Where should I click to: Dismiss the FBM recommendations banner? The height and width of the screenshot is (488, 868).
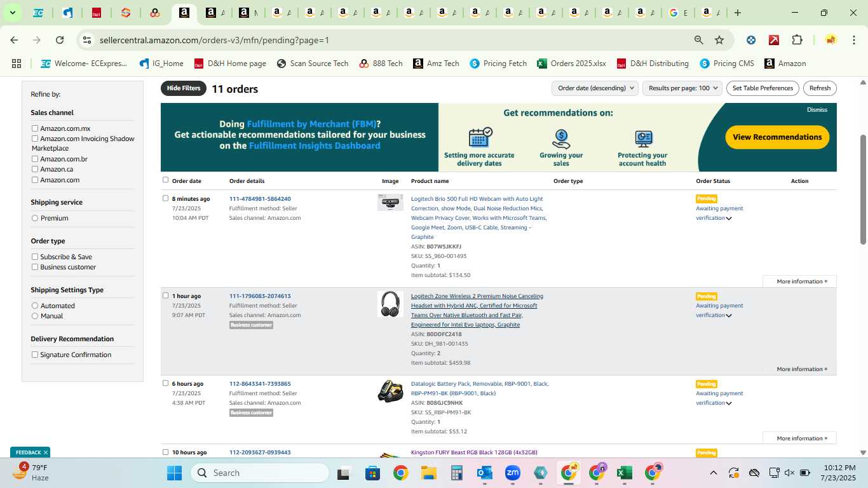[817, 110]
